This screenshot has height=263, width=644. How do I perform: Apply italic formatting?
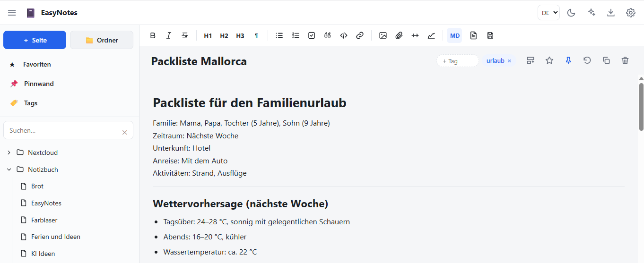coord(169,35)
